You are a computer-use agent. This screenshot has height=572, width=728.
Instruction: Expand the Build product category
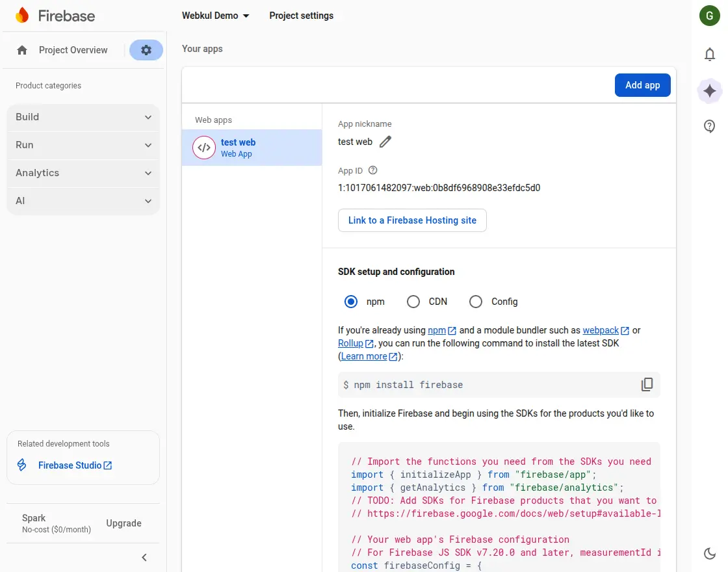pos(83,117)
